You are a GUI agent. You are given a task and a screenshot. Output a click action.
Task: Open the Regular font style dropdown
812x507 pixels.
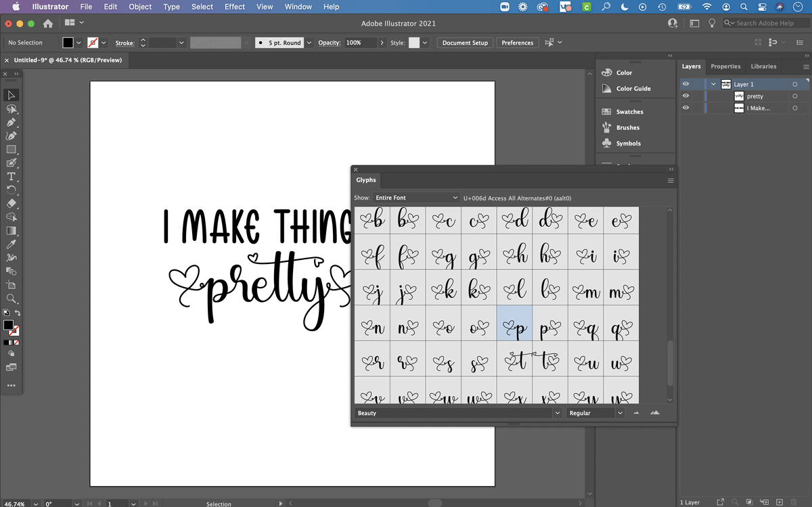[618, 412]
